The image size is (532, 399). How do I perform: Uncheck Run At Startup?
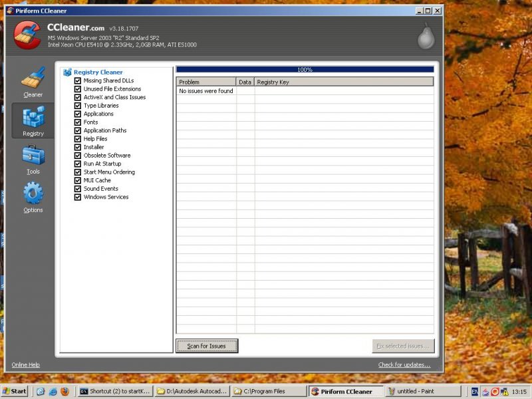tap(78, 164)
